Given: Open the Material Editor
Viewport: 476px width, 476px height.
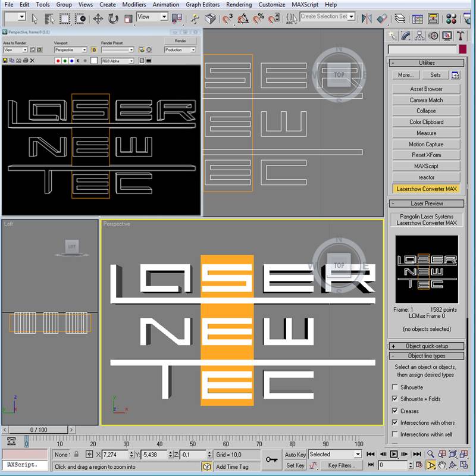Looking at the screenshot, I should click(x=451, y=19).
